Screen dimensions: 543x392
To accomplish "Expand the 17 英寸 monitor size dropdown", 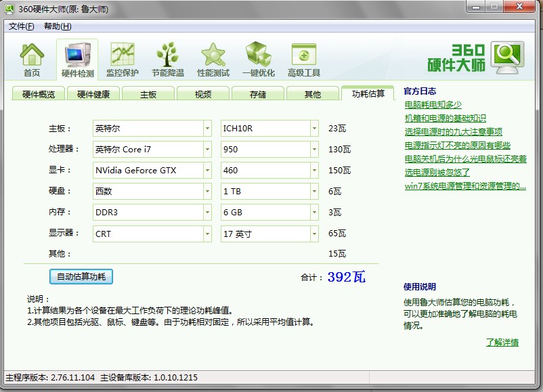I will (x=314, y=234).
